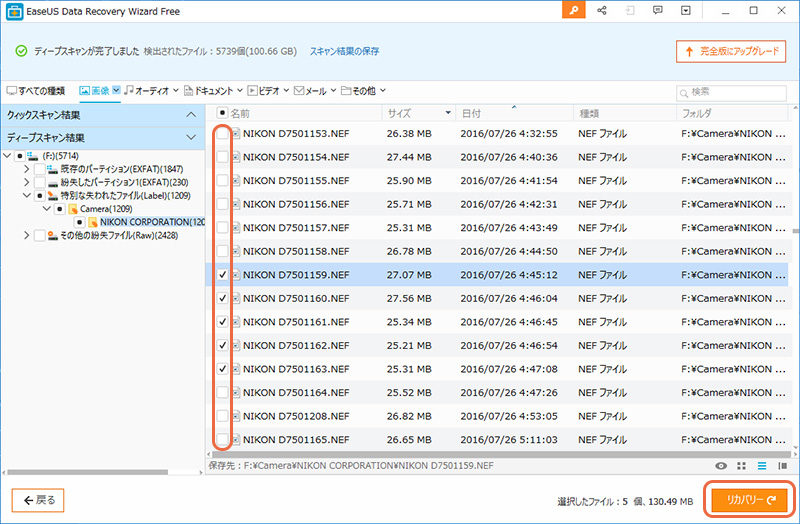Open the 画像 filter dropdown arrow
Viewport: 800px width, 524px height.
pos(116,90)
